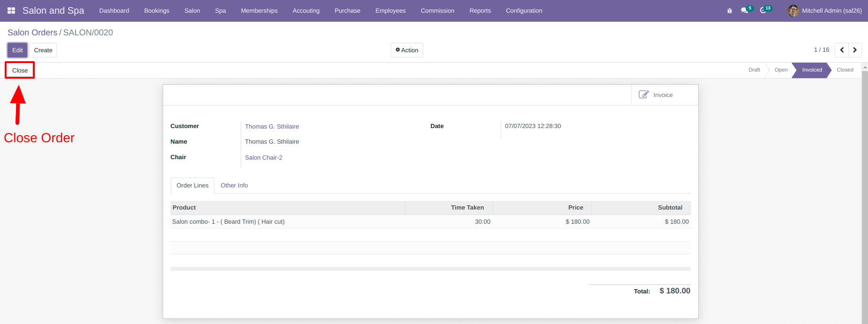Select the Closed status stage
This screenshot has height=324, width=868.
845,70
